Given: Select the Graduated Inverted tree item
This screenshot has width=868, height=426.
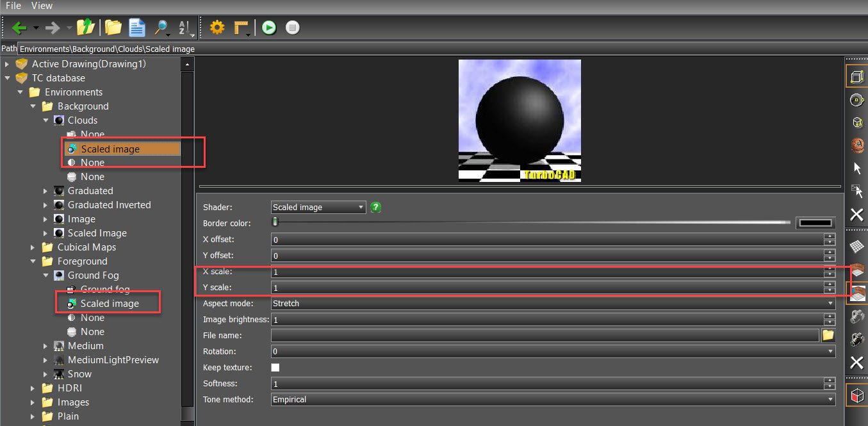Looking at the screenshot, I should tap(109, 205).
